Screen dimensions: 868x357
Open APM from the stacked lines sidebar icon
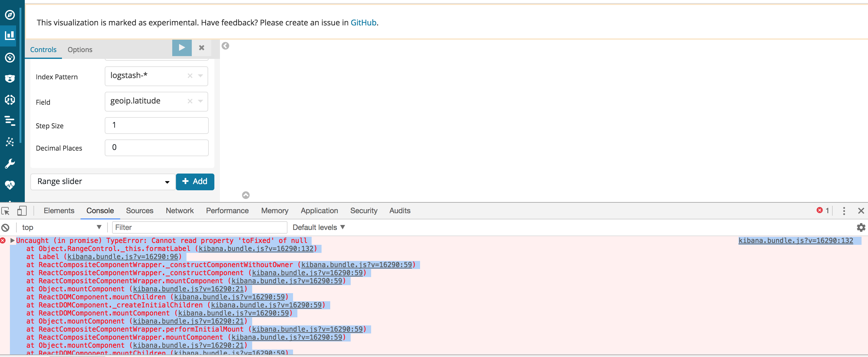click(x=10, y=121)
